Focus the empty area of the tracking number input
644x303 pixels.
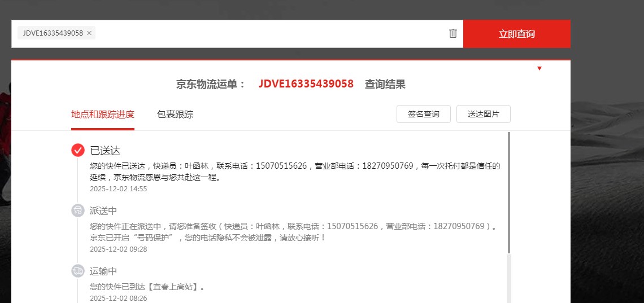click(271, 33)
